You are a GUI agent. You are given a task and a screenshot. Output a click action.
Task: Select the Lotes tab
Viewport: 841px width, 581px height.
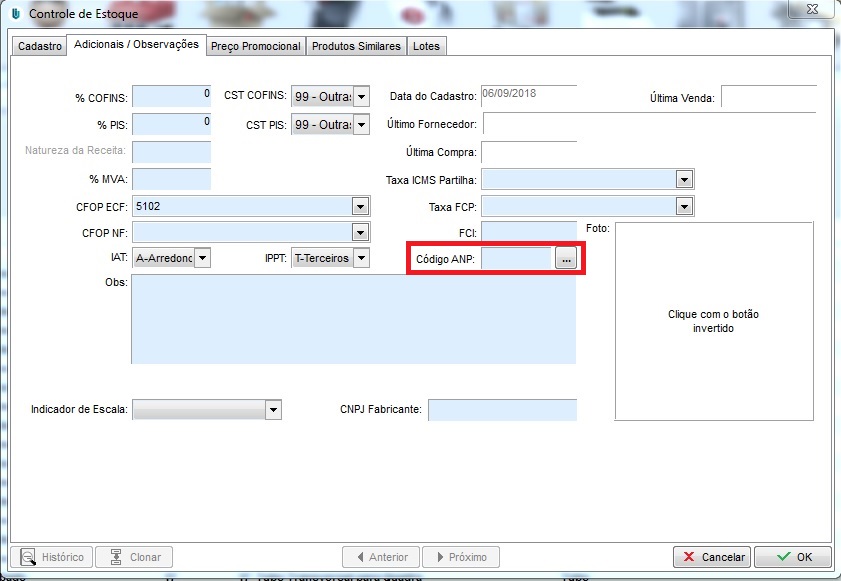click(426, 46)
